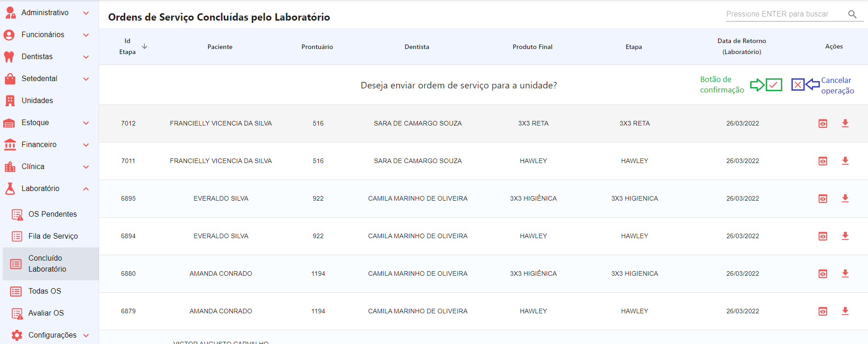View order 7012 with the eye icon

coord(823,124)
